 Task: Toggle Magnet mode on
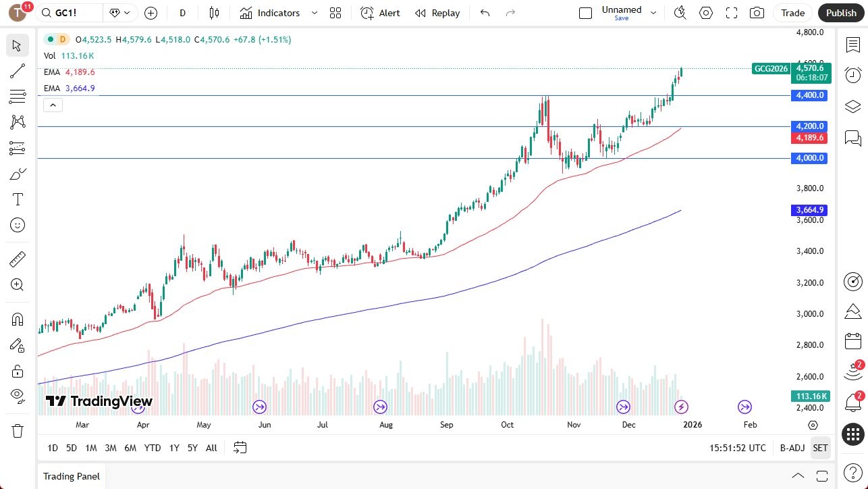18,318
